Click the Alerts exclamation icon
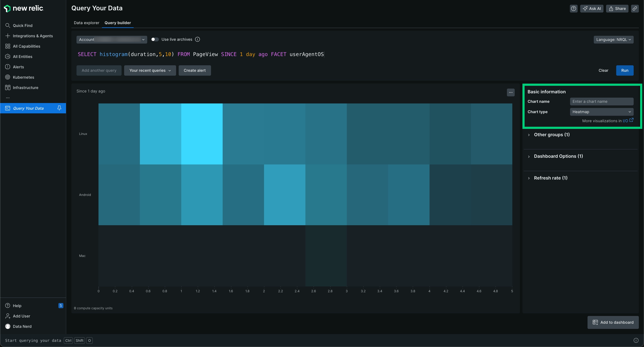Image resolution: width=644 pixels, height=347 pixels. 8,67
